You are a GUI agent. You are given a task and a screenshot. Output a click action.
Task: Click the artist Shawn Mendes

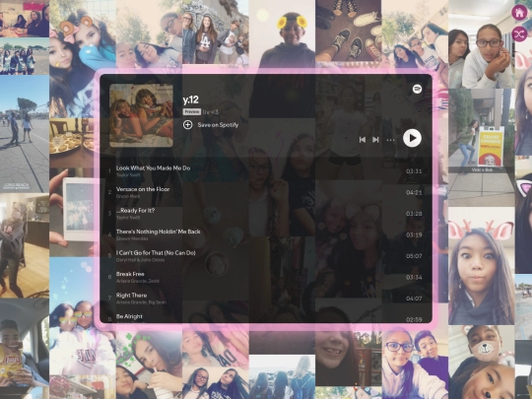coord(132,238)
